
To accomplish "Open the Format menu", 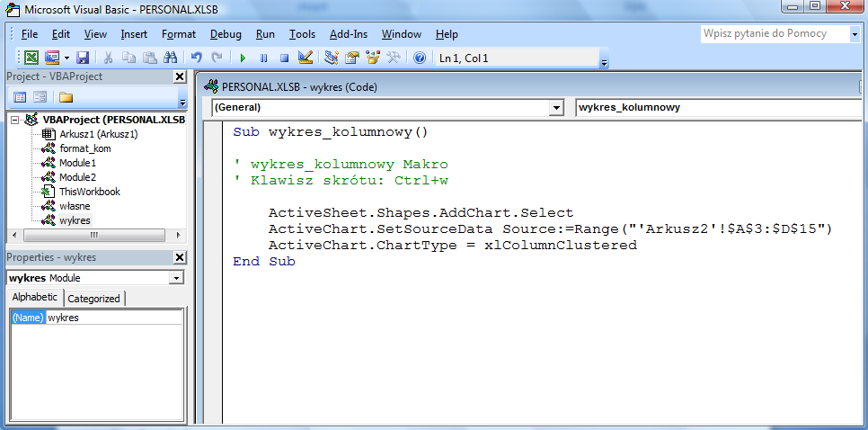I will 179,34.
